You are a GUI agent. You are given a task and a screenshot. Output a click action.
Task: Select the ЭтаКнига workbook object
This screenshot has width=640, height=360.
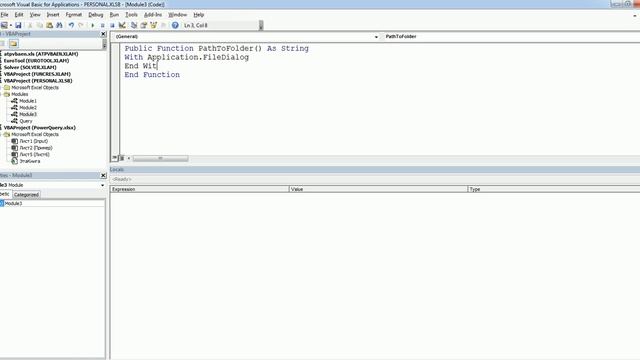coord(30,161)
